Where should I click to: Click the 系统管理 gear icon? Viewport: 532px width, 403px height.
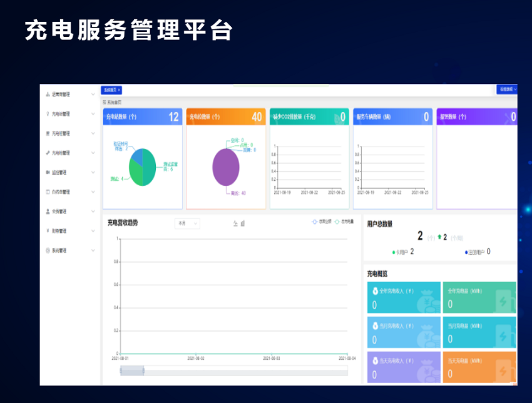pos(48,250)
